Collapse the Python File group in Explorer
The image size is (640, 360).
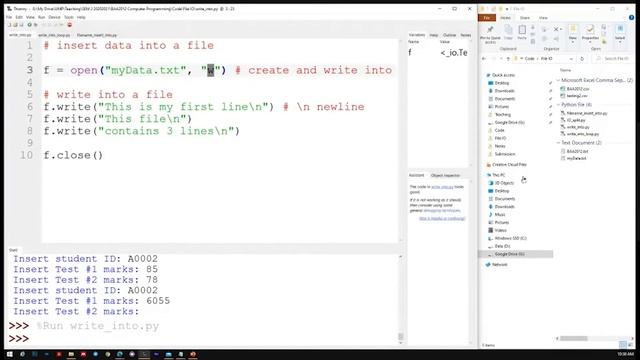coord(558,105)
